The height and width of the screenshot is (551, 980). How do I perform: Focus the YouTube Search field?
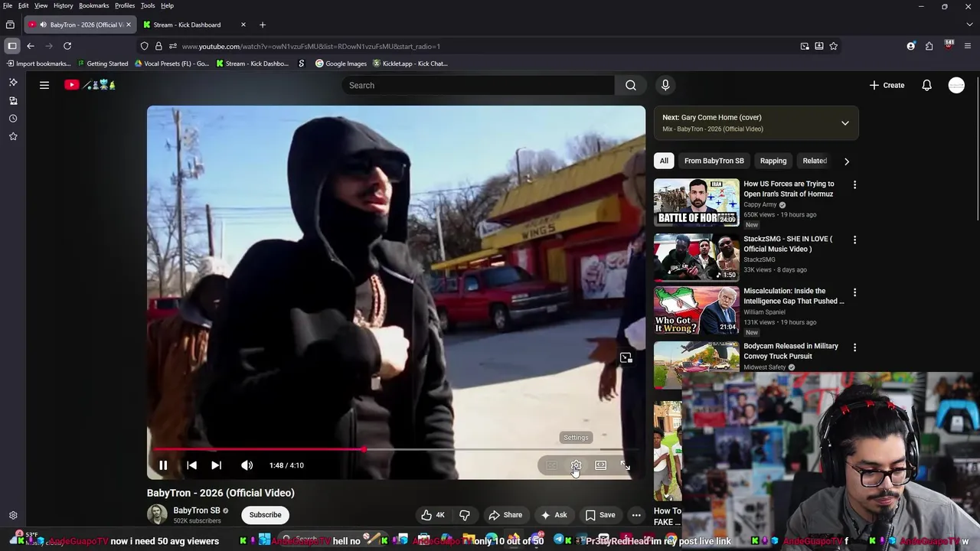478,85
